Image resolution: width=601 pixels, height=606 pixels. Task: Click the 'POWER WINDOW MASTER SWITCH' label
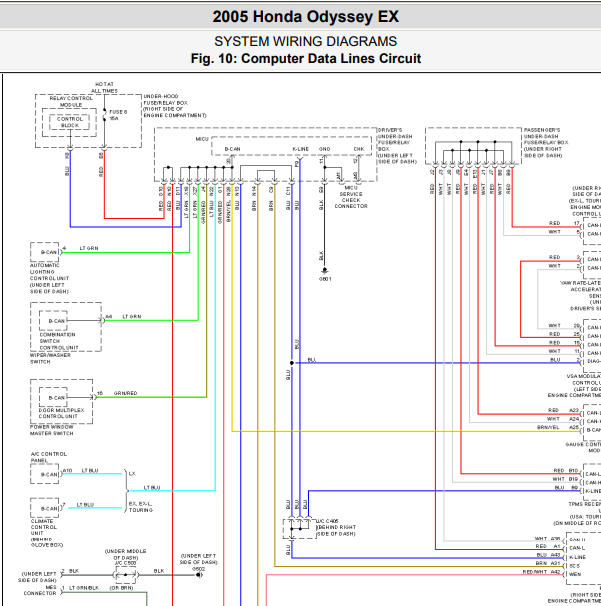click(x=52, y=430)
